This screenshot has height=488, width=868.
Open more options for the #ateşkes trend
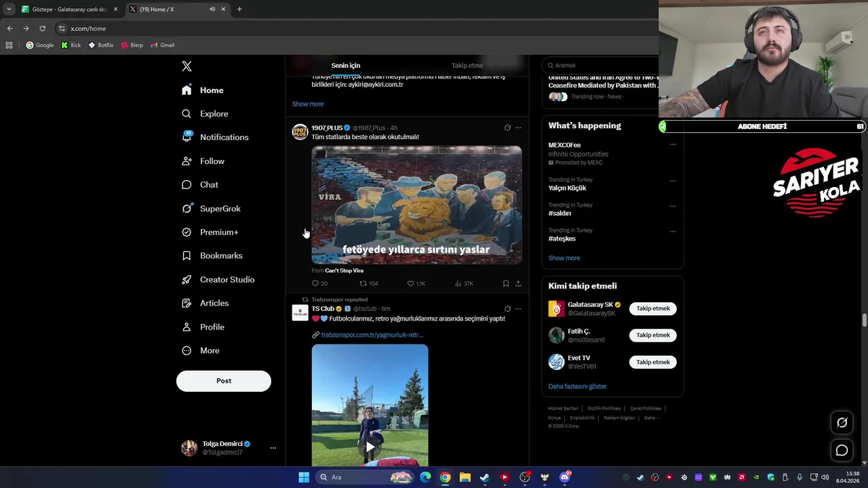click(x=673, y=231)
